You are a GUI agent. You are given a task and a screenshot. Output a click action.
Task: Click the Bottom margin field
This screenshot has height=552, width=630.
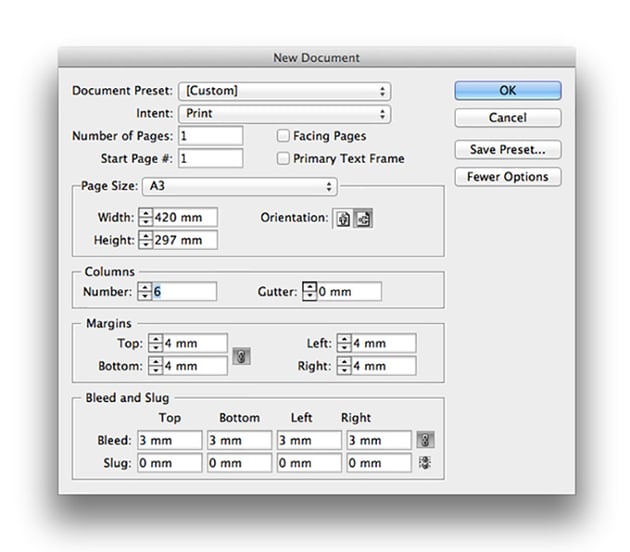[x=195, y=366]
